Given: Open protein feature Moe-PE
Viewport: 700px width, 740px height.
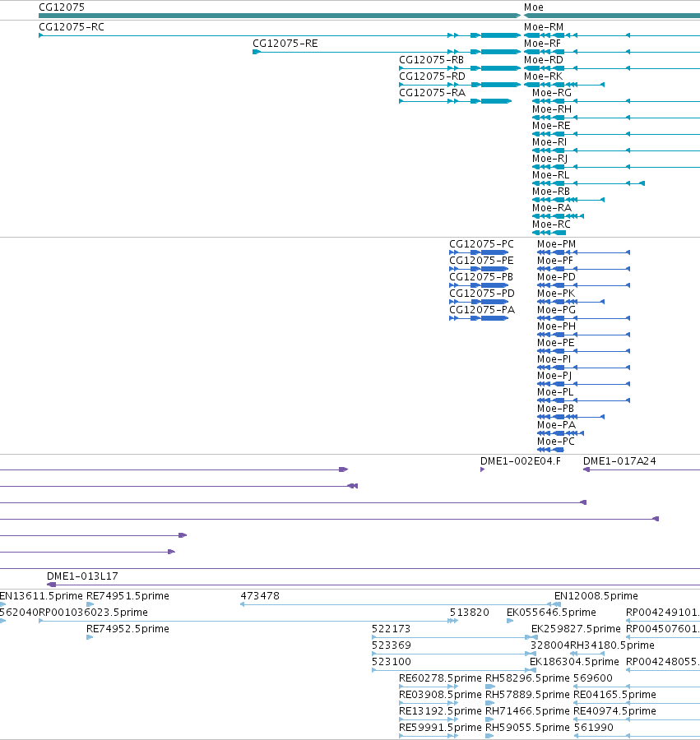Looking at the screenshot, I should 555,343.
